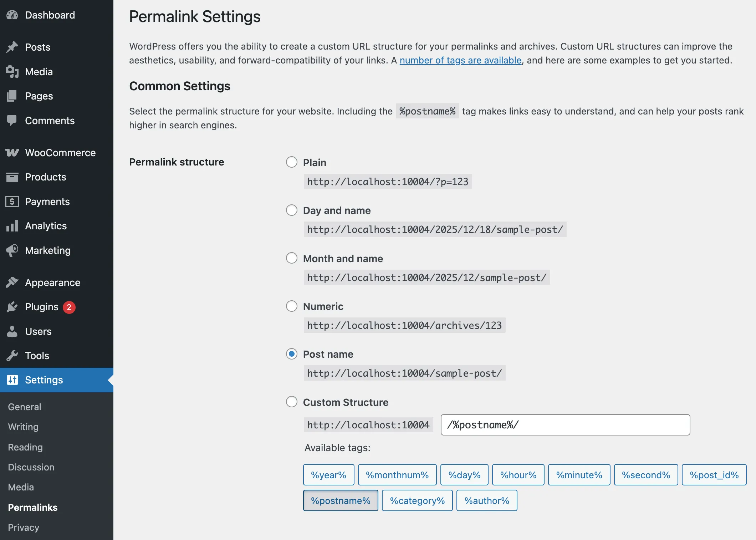The width and height of the screenshot is (756, 540).
Task: Open the General settings submenu item
Action: click(25, 407)
